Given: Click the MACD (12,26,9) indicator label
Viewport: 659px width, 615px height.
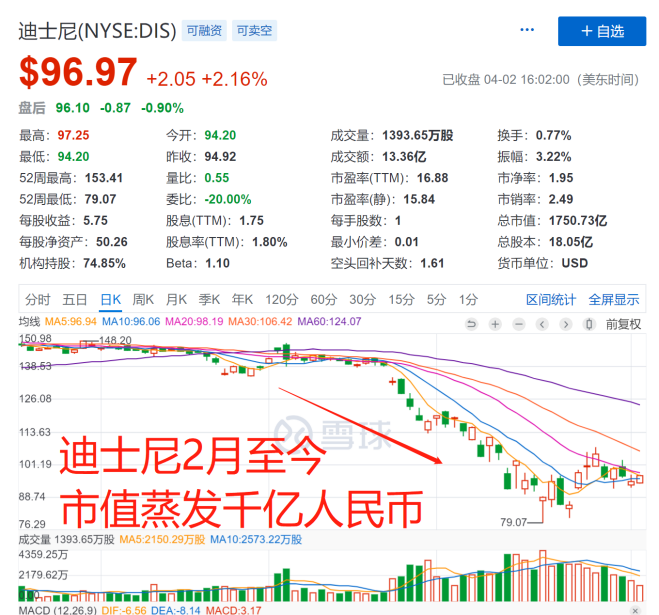Looking at the screenshot, I should coord(58,610).
